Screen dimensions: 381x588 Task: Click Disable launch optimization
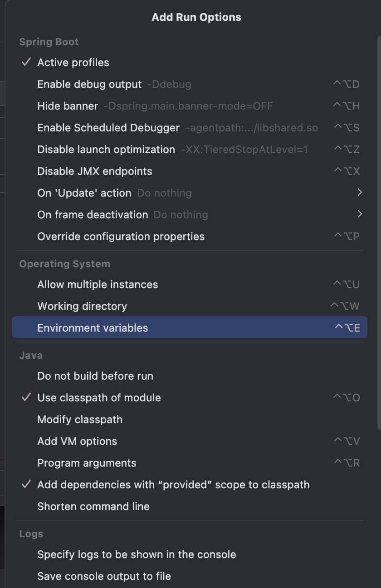pyautogui.click(x=106, y=149)
